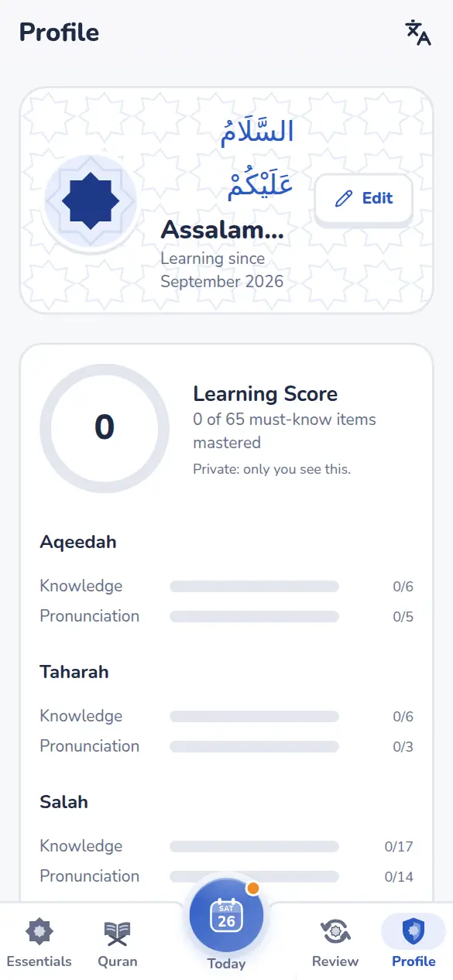The height and width of the screenshot is (980, 453).
Task: Select the Aqeedah Knowledge progress bar
Action: (254, 587)
